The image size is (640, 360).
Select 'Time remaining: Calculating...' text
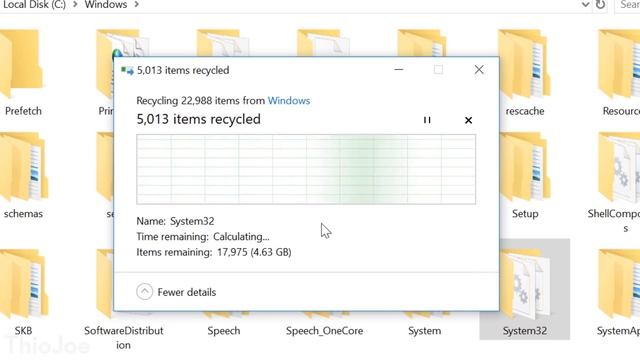click(x=203, y=236)
